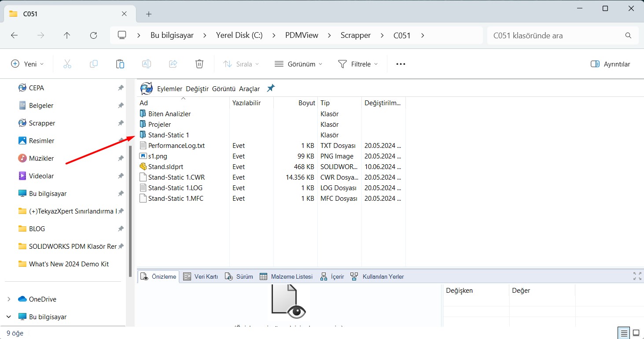644x339 pixels.
Task: Open the Eylemler menu
Action: tap(169, 89)
